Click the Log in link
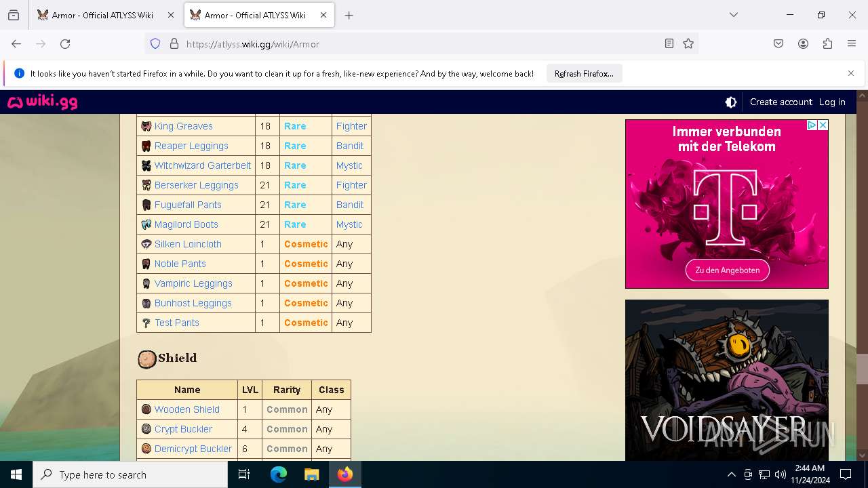Screen dimensions: 868x488 [x=832, y=102]
